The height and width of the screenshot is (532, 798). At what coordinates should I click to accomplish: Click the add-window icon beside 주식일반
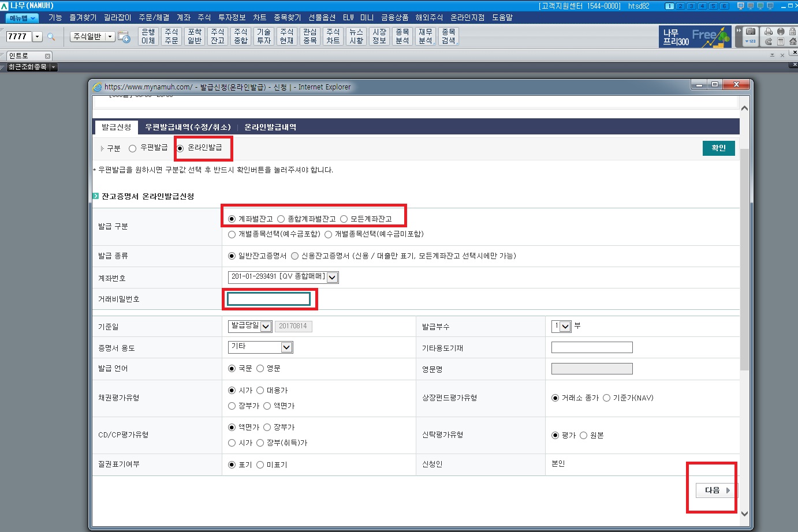[124, 37]
